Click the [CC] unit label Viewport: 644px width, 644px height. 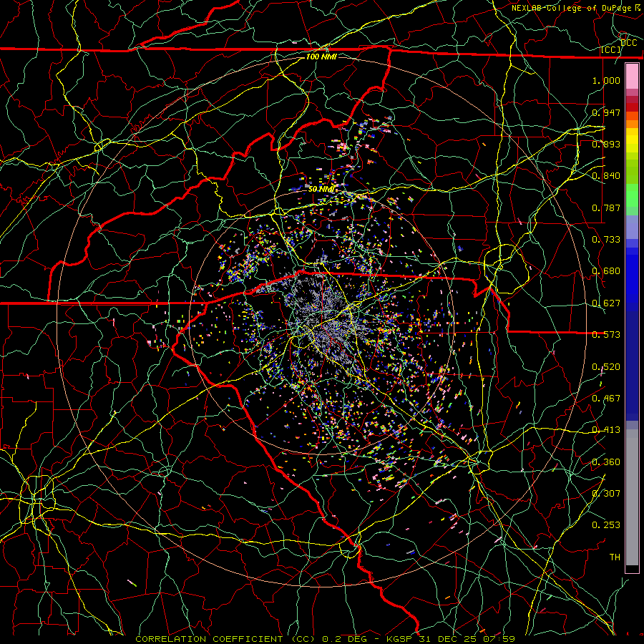point(611,49)
